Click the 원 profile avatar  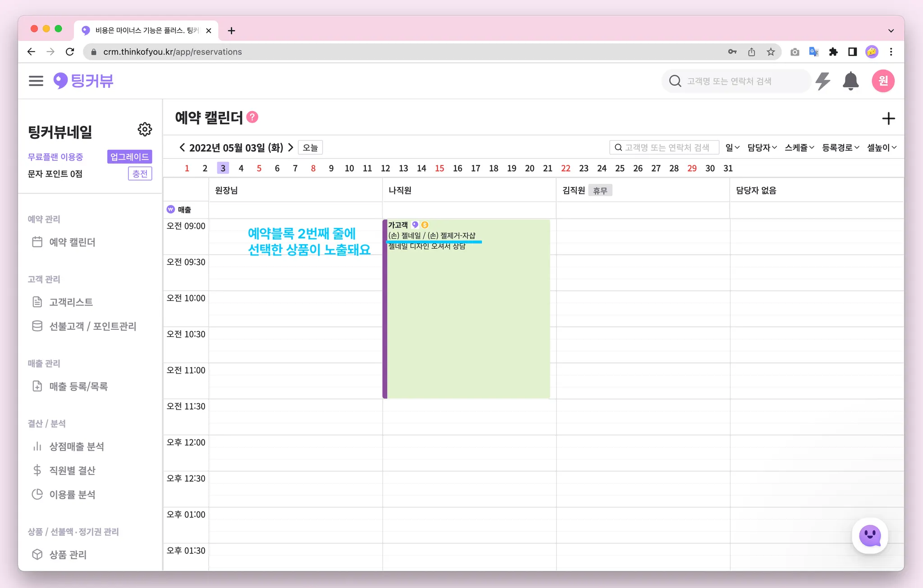coord(883,81)
